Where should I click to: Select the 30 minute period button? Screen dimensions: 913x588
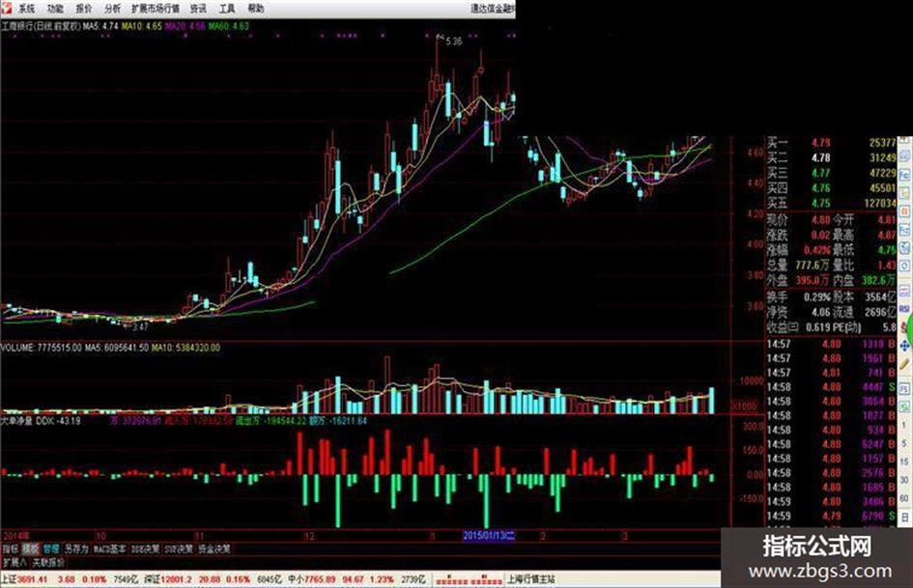[903, 480]
